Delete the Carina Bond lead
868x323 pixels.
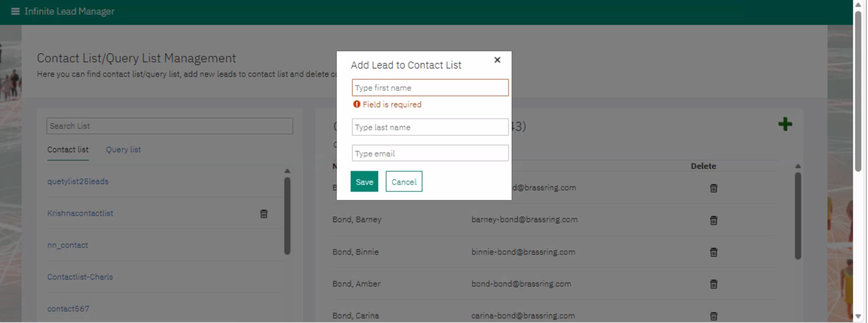coord(713,316)
